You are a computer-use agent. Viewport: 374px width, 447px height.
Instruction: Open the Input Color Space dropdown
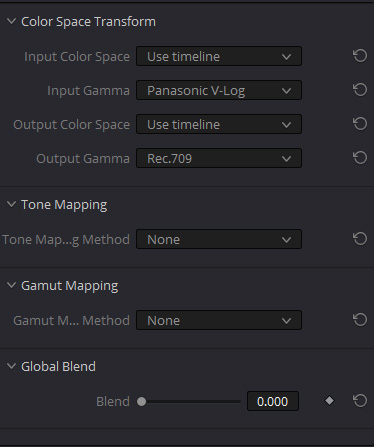[x=219, y=56]
